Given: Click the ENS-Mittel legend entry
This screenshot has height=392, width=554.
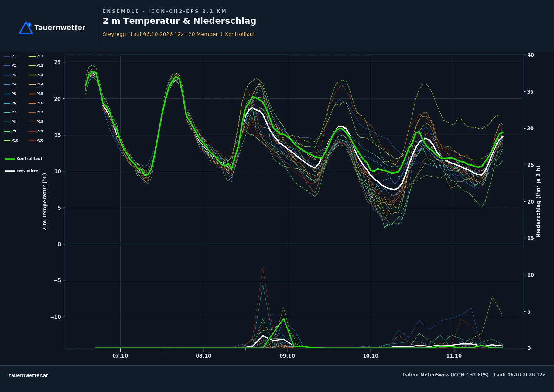Looking at the screenshot, I should tap(22, 171).
